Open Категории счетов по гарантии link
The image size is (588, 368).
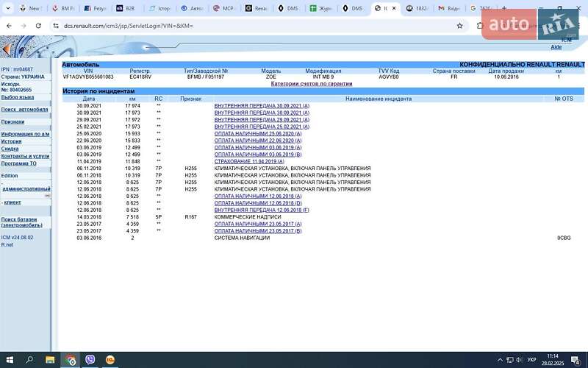312,84
